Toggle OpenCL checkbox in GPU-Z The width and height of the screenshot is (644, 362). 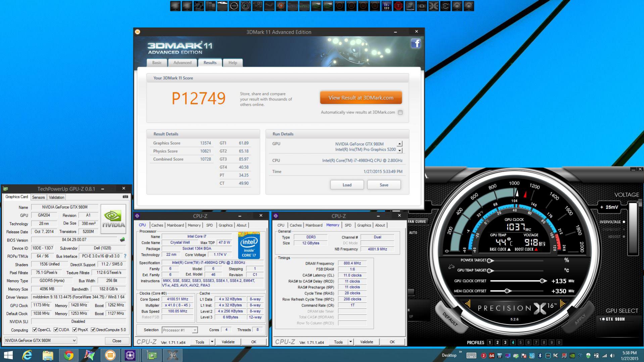tap(35, 330)
